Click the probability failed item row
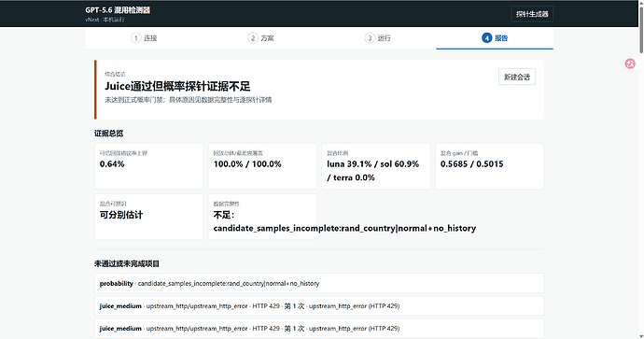644x339 pixels. [x=319, y=283]
